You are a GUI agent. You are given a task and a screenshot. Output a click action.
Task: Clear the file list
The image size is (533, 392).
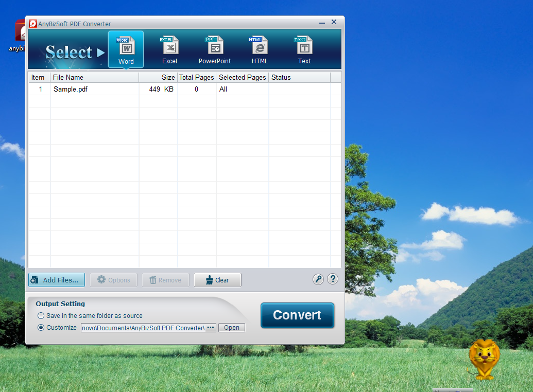pos(217,280)
